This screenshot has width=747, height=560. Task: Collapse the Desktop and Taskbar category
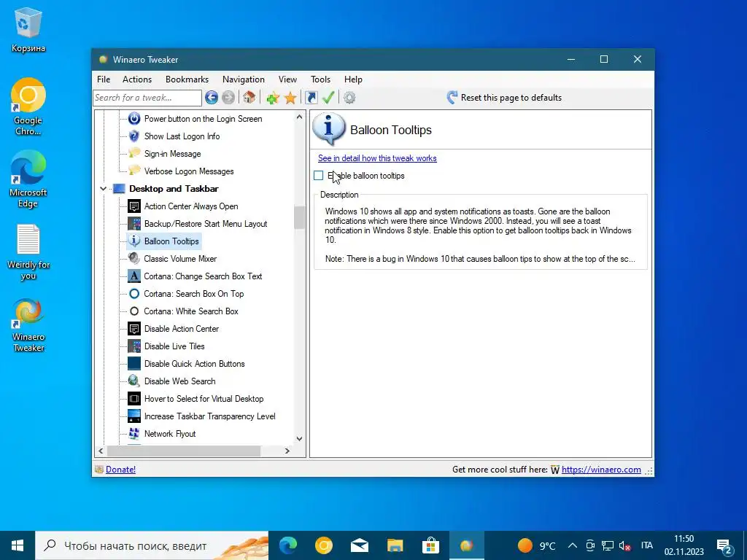[x=103, y=189]
